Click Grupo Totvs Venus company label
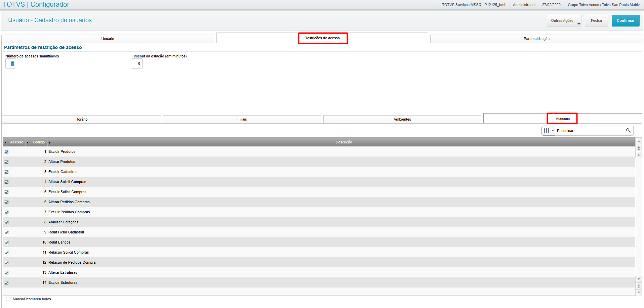Image resolution: width=644 pixels, height=308 pixels. pyautogui.click(x=604, y=5)
